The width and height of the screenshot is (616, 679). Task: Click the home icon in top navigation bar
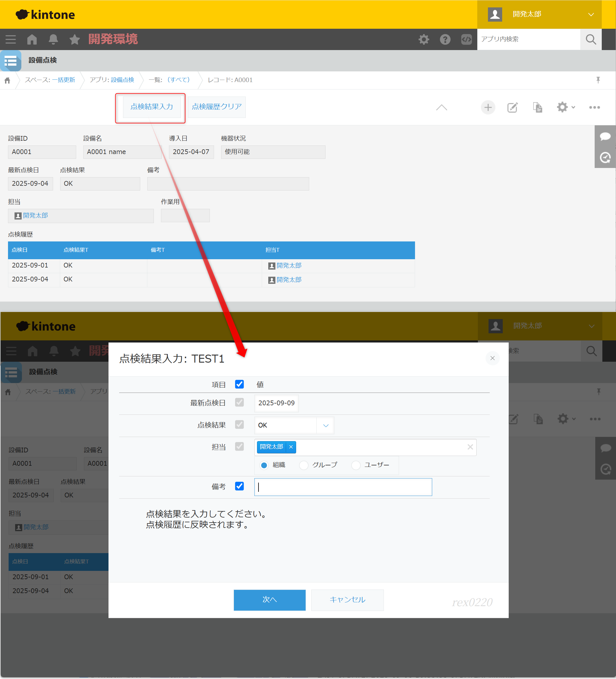pyautogui.click(x=32, y=39)
